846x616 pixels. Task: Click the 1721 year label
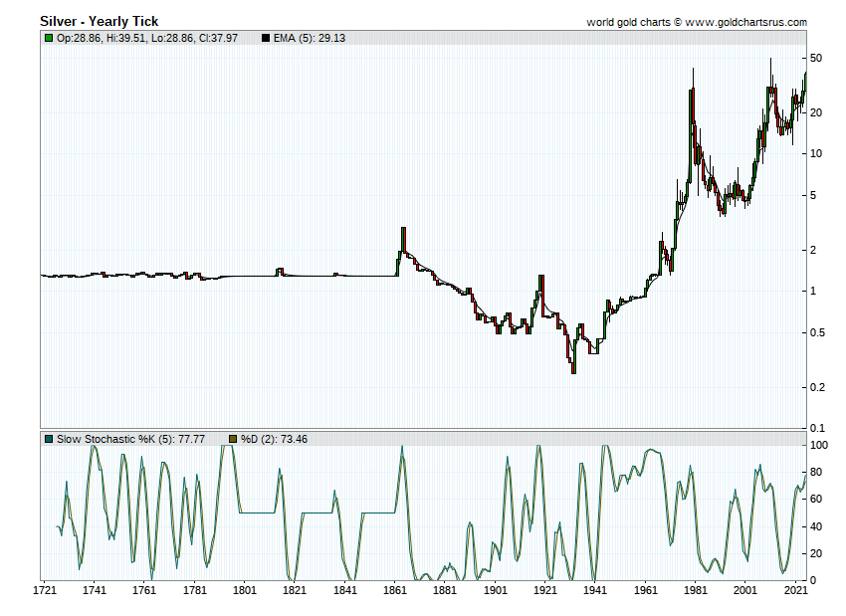[45, 590]
